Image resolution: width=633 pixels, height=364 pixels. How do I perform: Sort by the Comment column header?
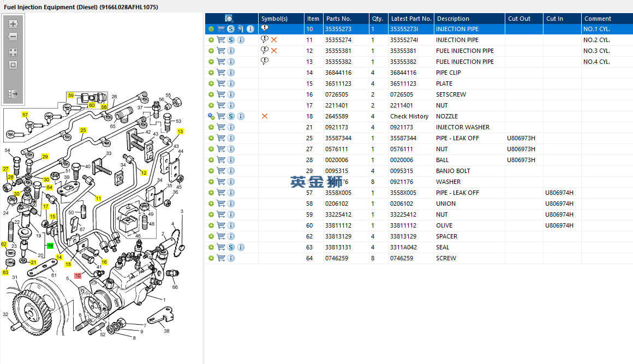pos(607,19)
